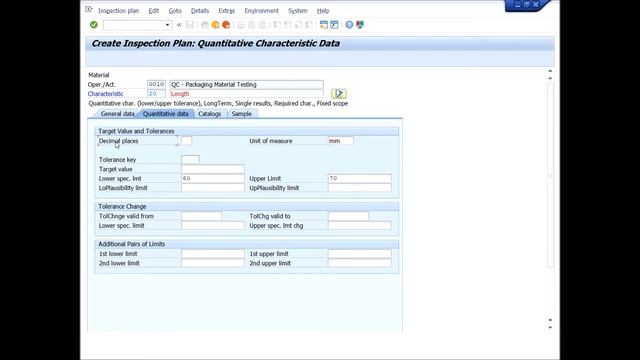This screenshot has height=360, width=640.
Task: Open a new session via toolbar icon
Action: [x=324, y=25]
